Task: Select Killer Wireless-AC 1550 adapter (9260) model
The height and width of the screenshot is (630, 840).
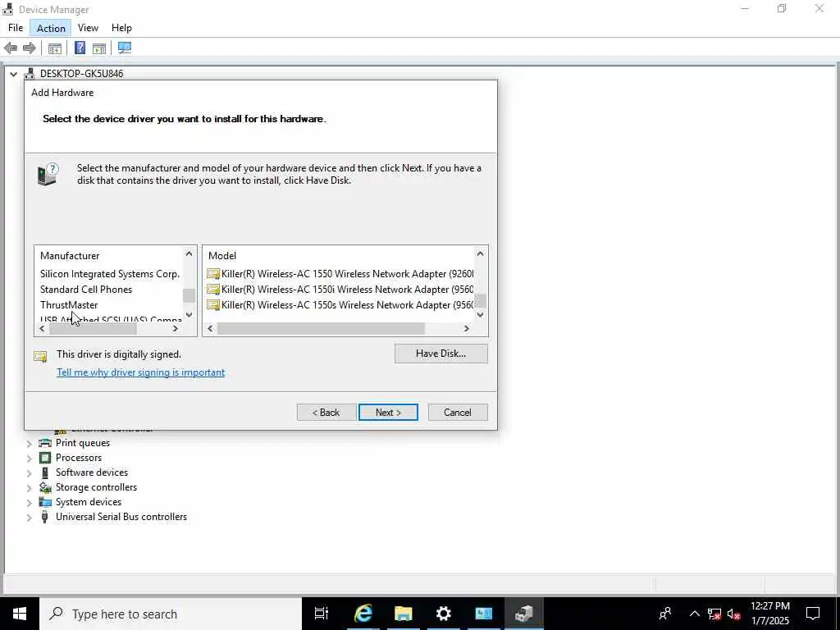Action: coord(340,274)
